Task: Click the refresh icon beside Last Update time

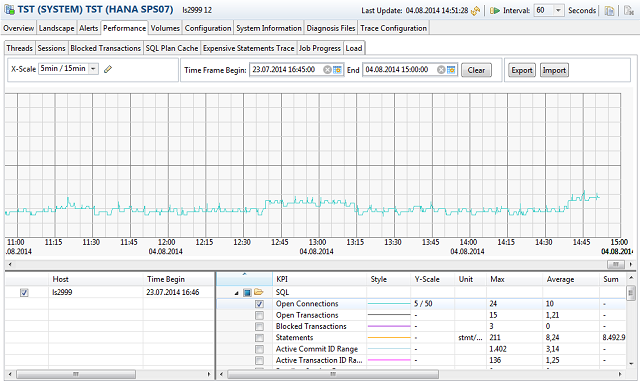Action: [475, 11]
